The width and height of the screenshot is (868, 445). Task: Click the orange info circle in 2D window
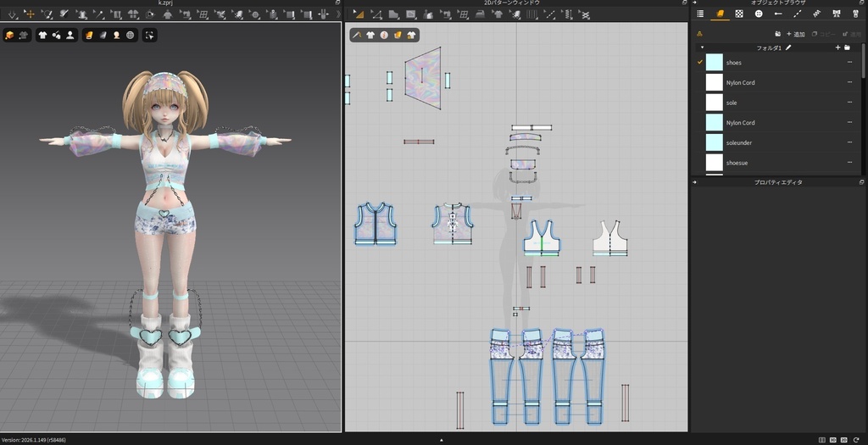tap(384, 36)
